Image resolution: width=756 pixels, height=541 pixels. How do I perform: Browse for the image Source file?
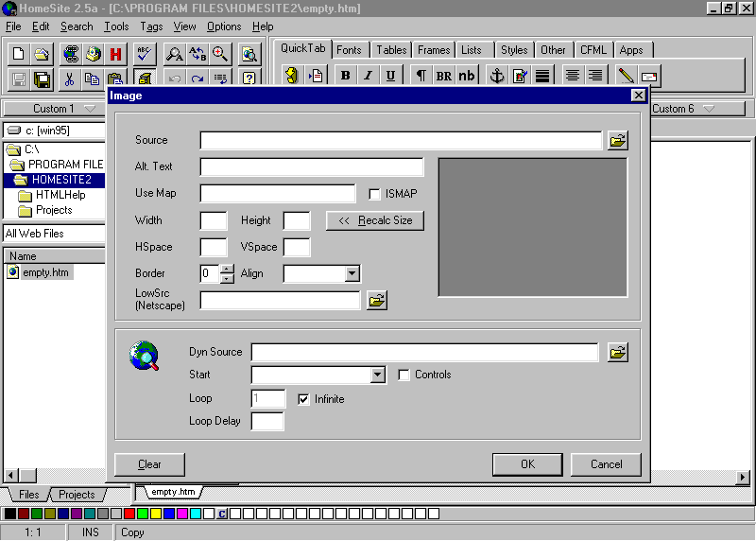[617, 141]
